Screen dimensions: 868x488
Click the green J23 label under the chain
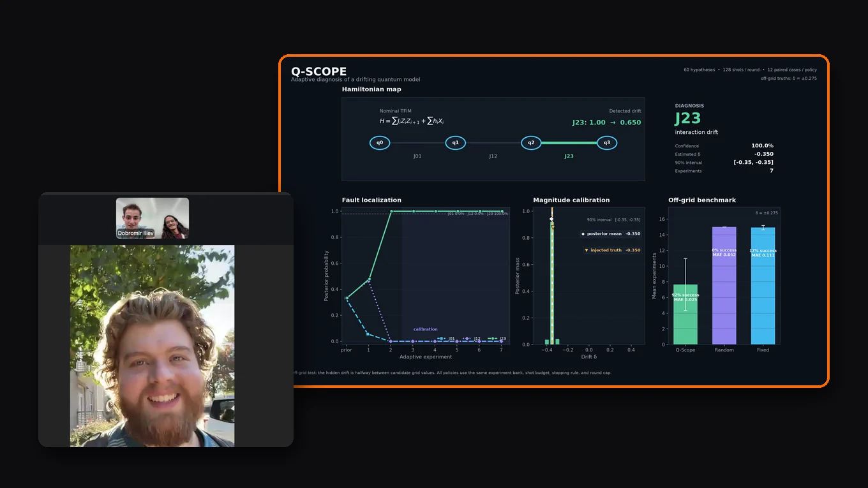pos(569,156)
